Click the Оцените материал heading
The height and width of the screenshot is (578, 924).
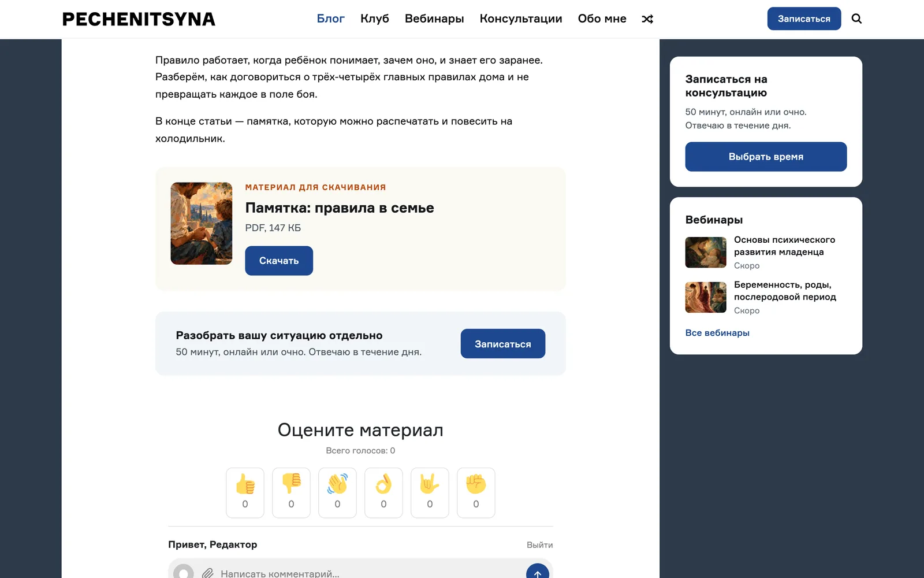[x=360, y=430]
